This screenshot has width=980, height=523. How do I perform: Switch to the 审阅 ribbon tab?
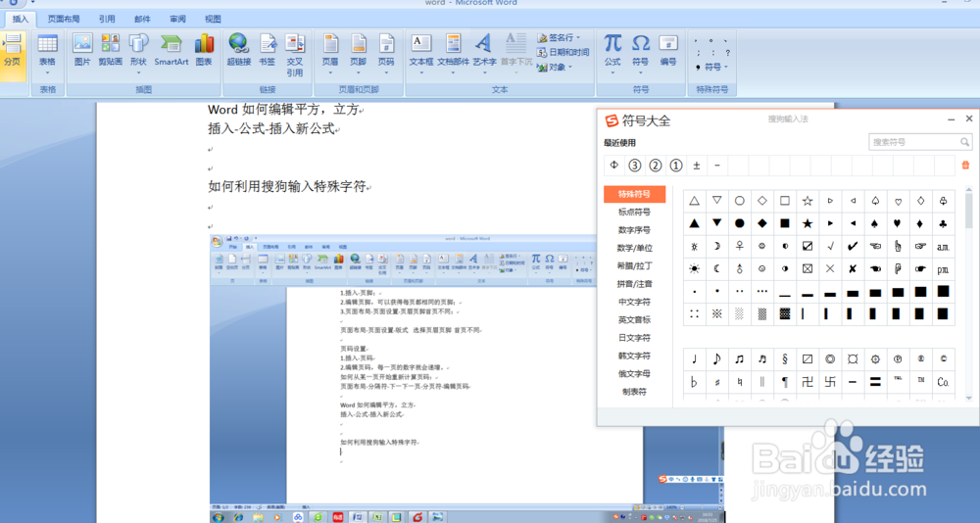click(x=177, y=19)
